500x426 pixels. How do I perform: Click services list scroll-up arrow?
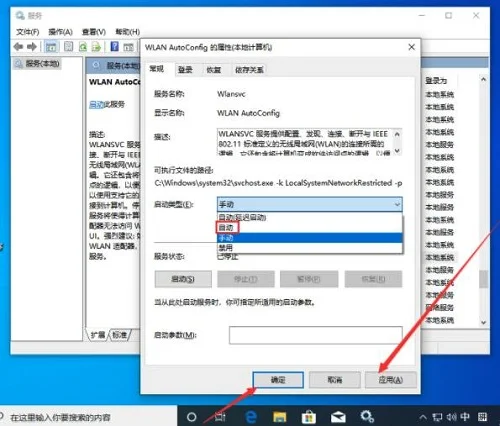(x=483, y=80)
